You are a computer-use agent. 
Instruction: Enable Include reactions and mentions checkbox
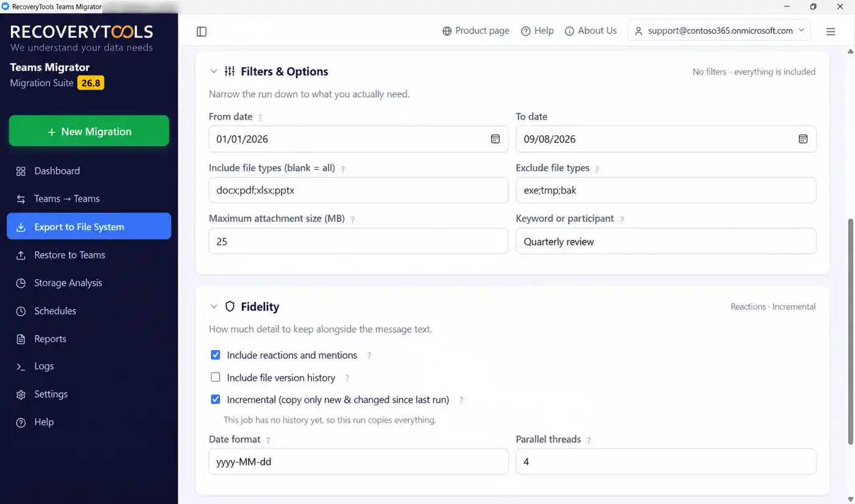tap(216, 355)
